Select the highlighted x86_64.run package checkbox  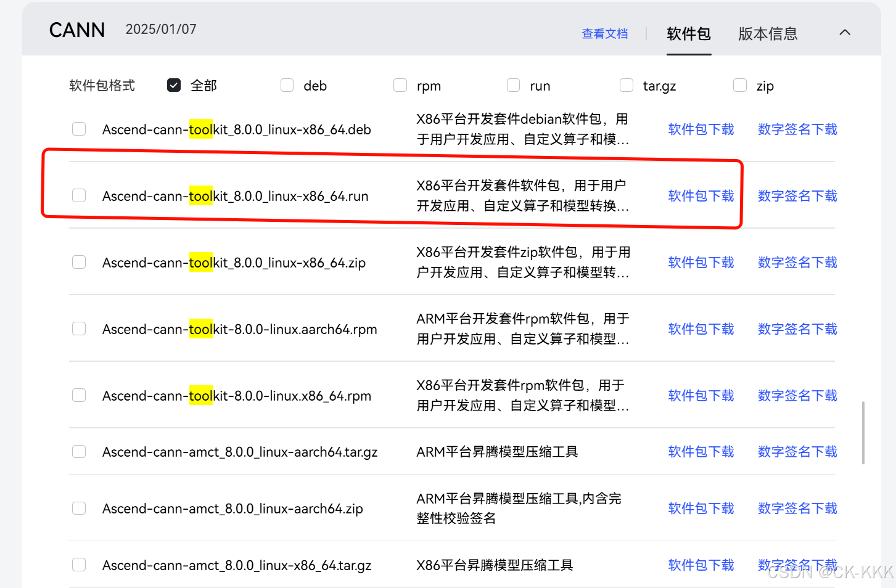click(78, 195)
